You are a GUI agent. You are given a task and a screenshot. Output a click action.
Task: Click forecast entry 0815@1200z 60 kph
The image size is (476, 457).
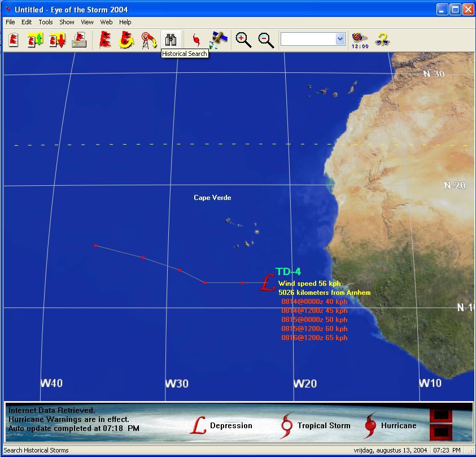coord(314,329)
